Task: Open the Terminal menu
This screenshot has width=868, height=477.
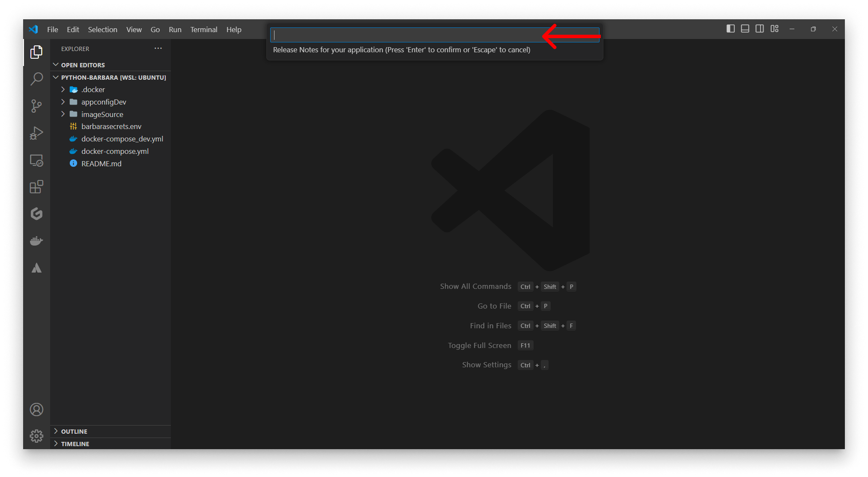Action: point(203,29)
